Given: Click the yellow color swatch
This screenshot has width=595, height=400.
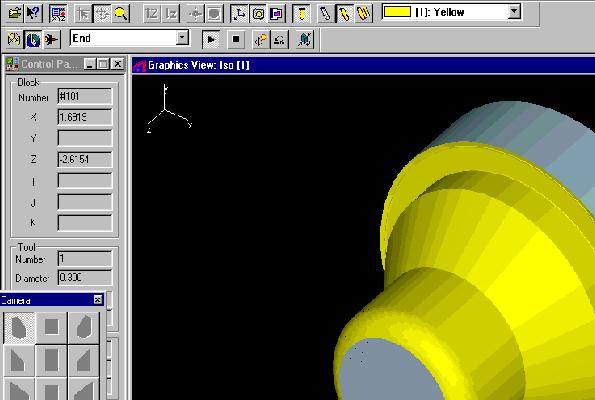Looking at the screenshot, I should (x=397, y=12).
